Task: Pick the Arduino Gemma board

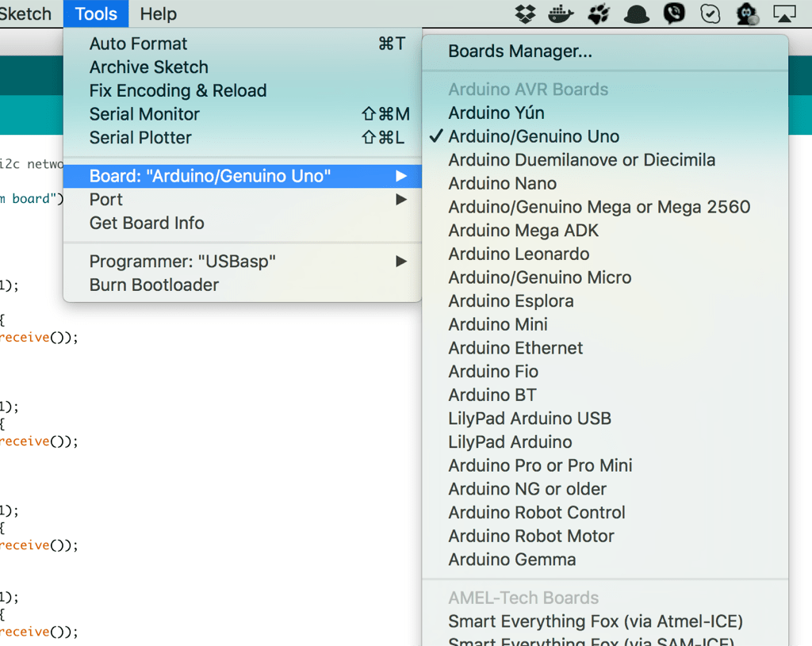Action: click(x=605, y=560)
